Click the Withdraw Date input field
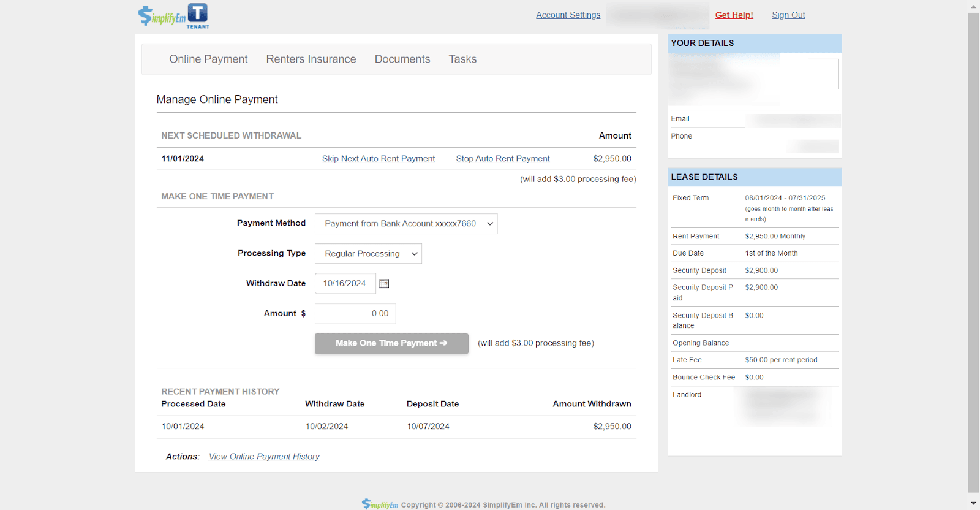 point(345,284)
